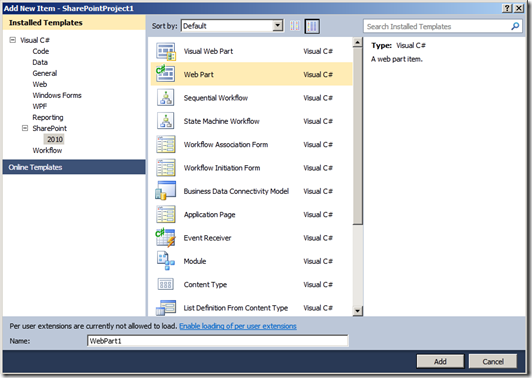Open the dialog help button

click(x=507, y=8)
